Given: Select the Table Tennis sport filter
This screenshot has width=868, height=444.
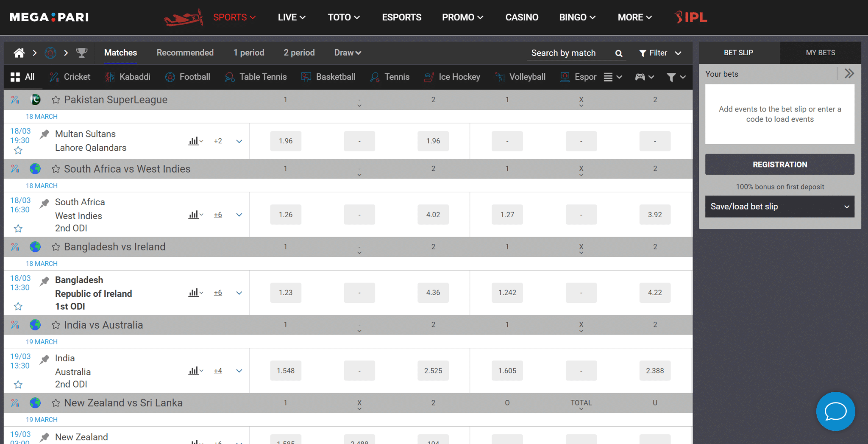Looking at the screenshot, I should (x=256, y=77).
